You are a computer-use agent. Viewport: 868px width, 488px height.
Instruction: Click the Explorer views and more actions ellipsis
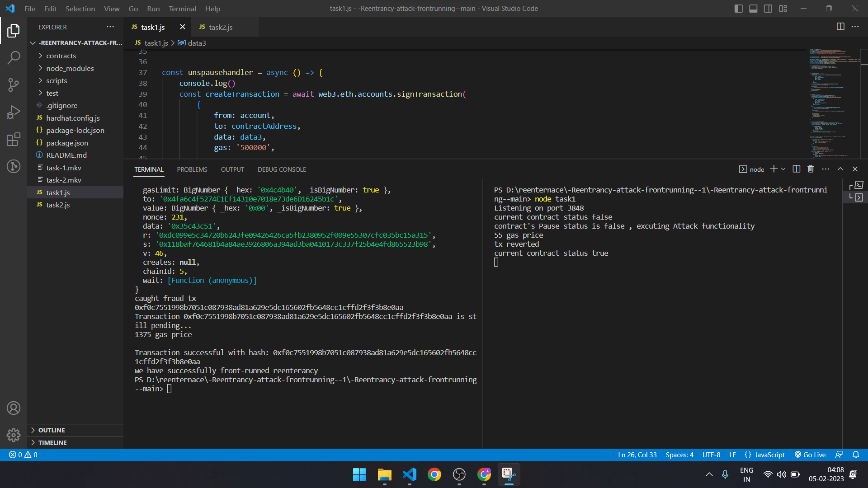pyautogui.click(x=110, y=27)
